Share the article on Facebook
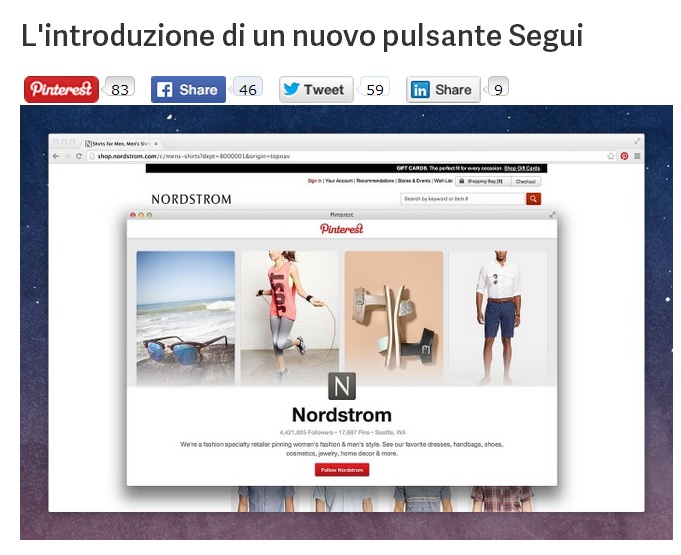 coord(188,89)
